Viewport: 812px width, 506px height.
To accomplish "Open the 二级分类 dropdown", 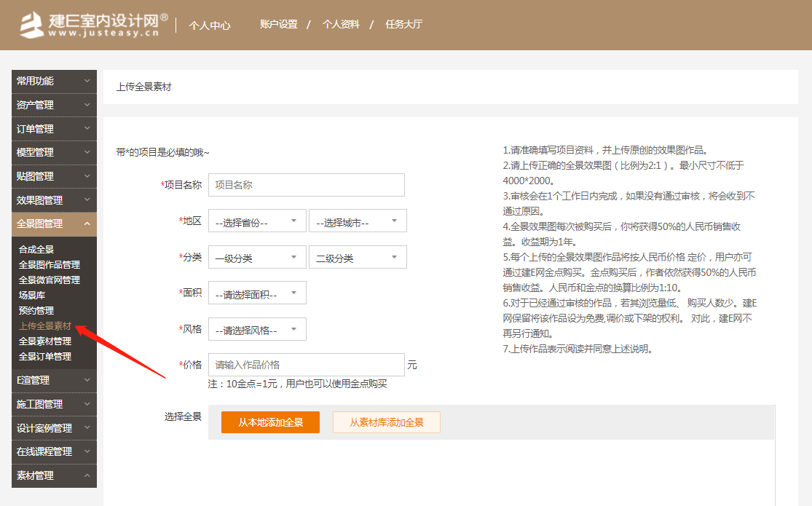I will (358, 258).
